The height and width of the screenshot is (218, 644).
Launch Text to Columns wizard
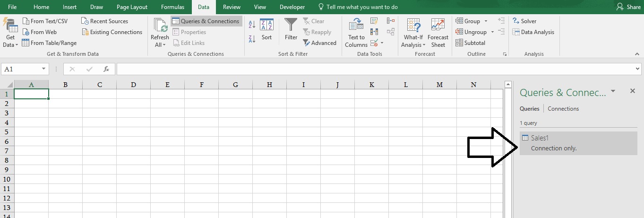coord(356,32)
